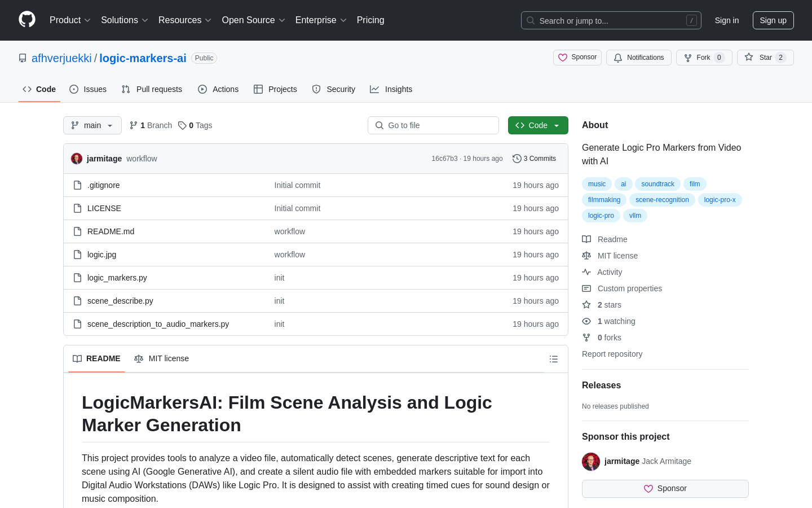Expand the Open Source menu
812x508 pixels.
click(x=254, y=20)
